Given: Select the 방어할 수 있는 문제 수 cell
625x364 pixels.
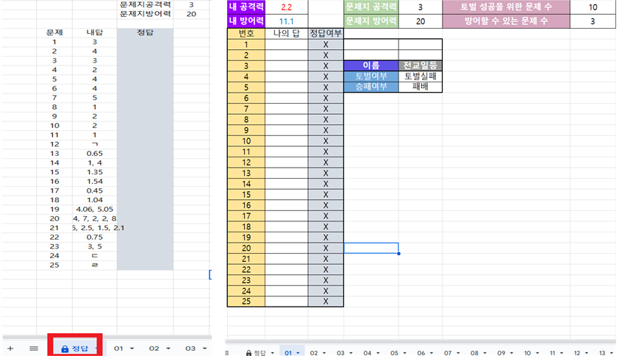Looking at the screenshot, I should (x=506, y=21).
